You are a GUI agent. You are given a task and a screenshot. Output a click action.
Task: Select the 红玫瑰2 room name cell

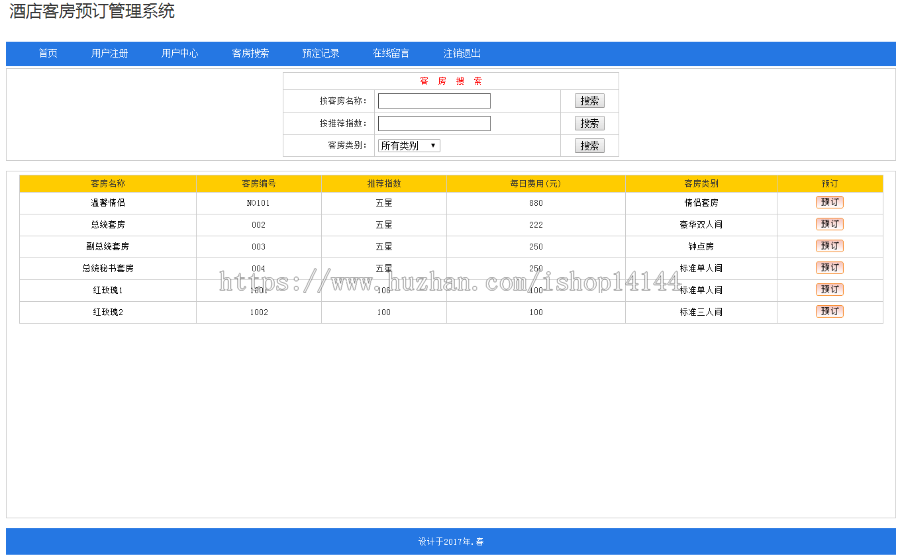point(108,312)
